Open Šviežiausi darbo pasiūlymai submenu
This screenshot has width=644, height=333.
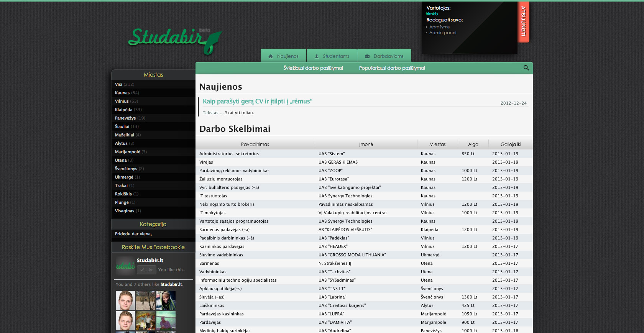coord(313,68)
